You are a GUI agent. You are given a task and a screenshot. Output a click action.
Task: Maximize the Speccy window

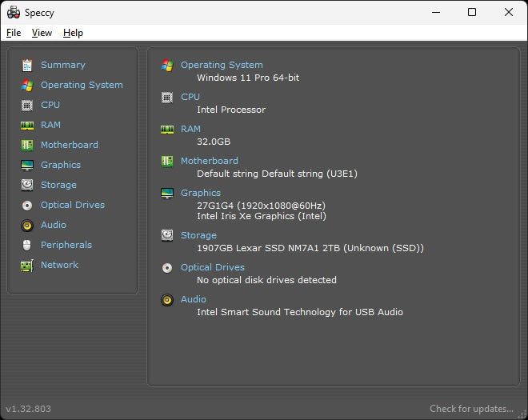(472, 13)
